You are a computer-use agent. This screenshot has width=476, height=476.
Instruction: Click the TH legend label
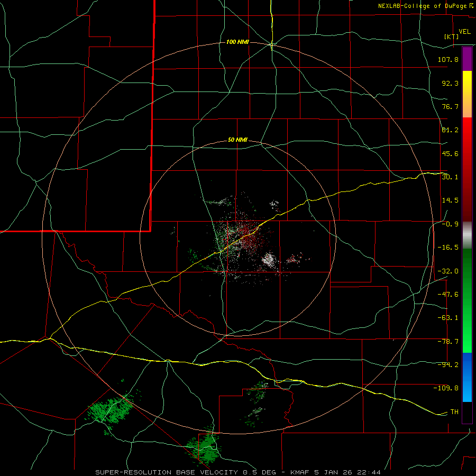(454, 412)
